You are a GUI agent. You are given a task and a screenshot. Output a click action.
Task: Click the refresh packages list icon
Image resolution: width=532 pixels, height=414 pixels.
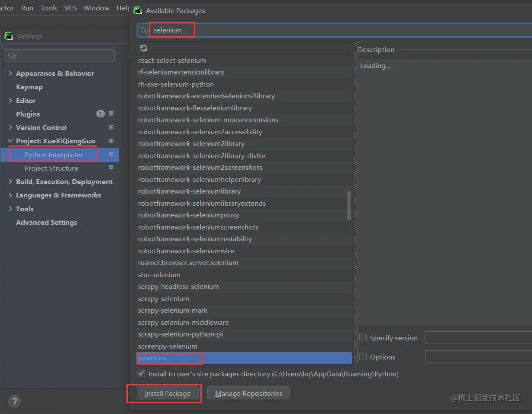144,48
